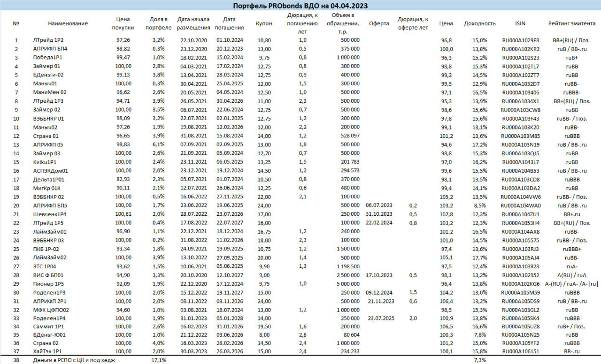Select the volume cell '528 097'
Image resolution: width=601 pixels, height=364 pixels.
point(350,136)
